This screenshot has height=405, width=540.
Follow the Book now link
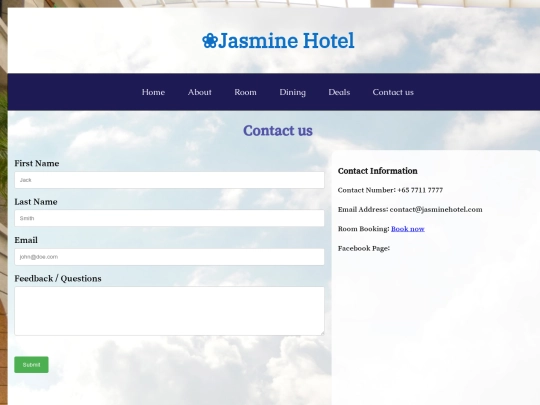click(x=408, y=229)
